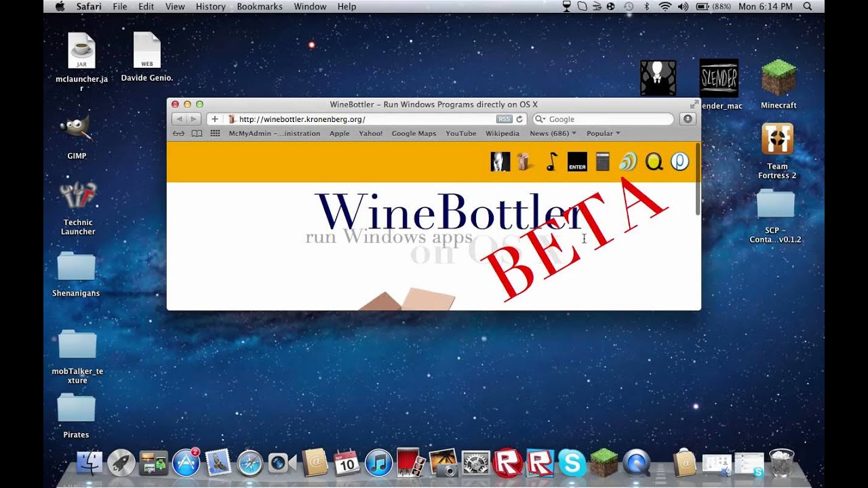Screen dimensions: 868x488
Task: Open the Minecraft grass block in the Dock
Action: 604,463
